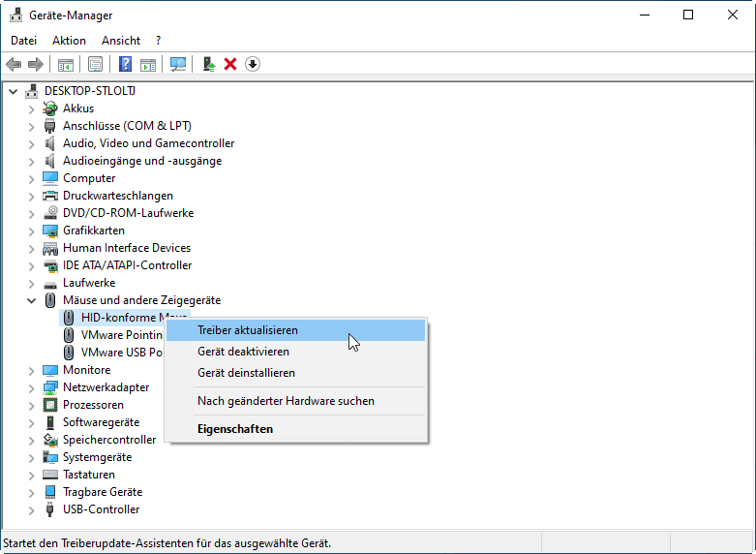Image resolution: width=756 pixels, height=554 pixels.
Task: Expand the Grafikkarten node
Action: tap(32, 231)
